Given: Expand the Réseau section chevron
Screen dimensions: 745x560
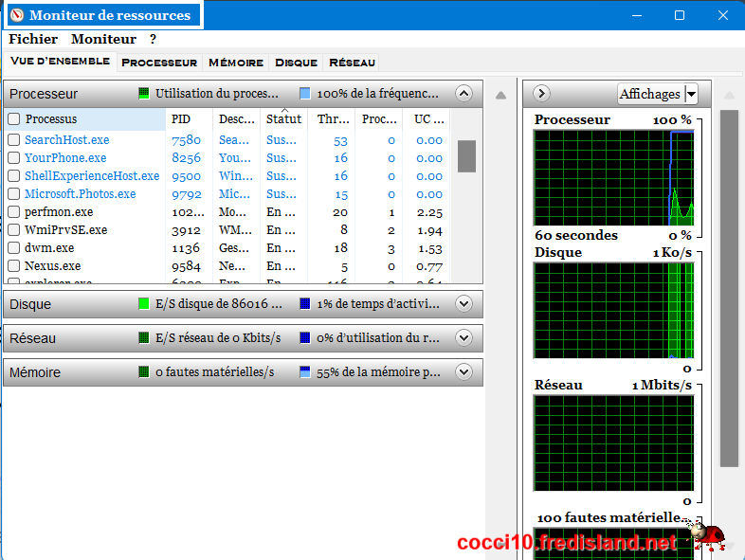Looking at the screenshot, I should (463, 338).
